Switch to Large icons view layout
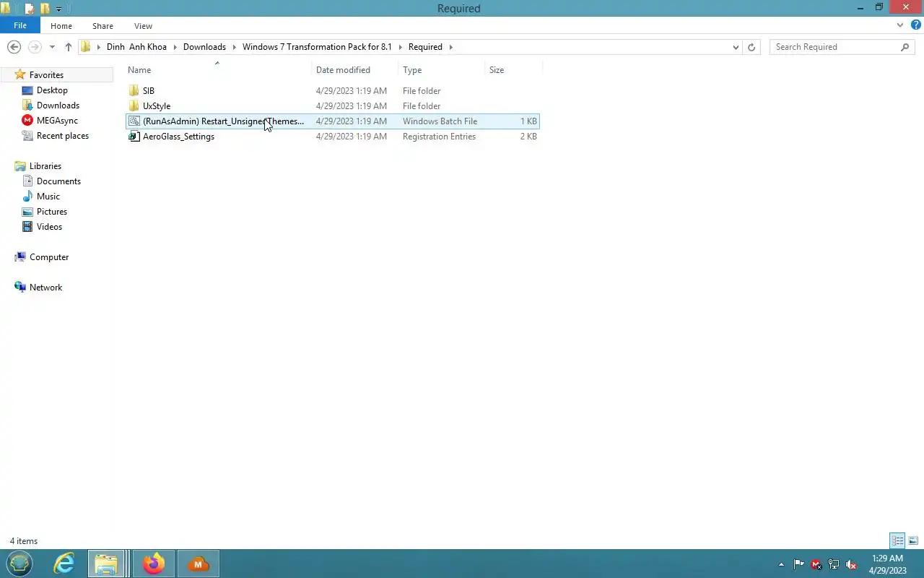The height and width of the screenshot is (578, 924). coord(913,540)
